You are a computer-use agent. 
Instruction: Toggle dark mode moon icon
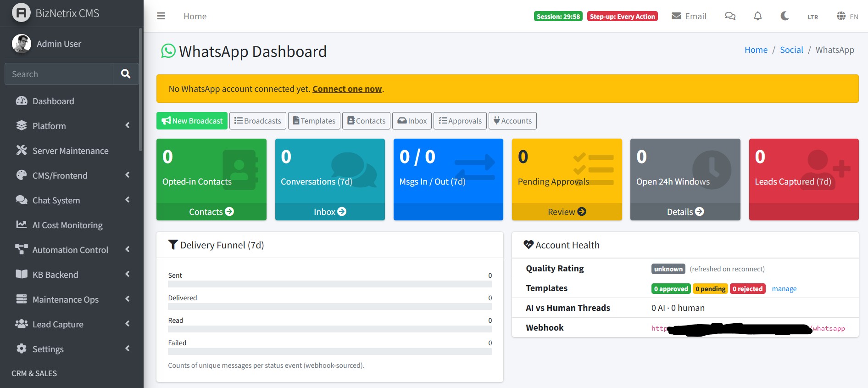(785, 16)
